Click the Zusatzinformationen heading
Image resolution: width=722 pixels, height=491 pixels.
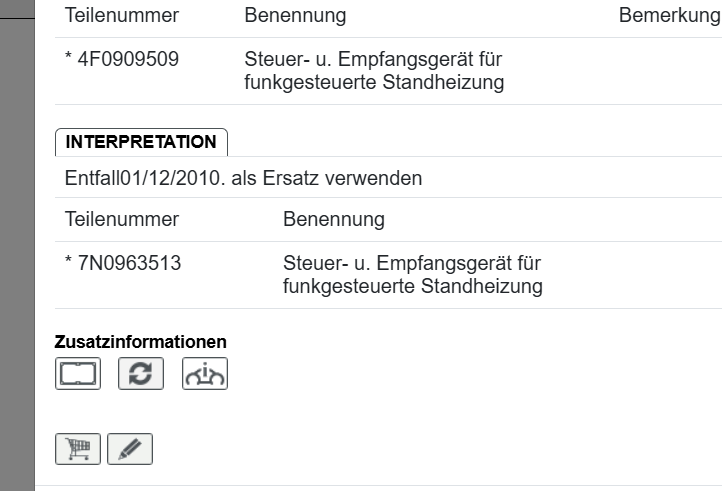[x=140, y=342]
